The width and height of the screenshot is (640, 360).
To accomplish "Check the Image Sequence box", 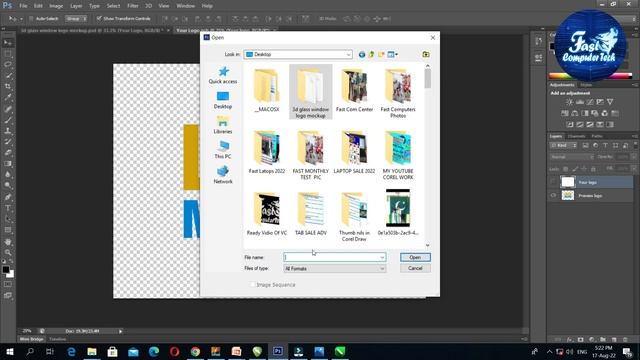I will [253, 284].
